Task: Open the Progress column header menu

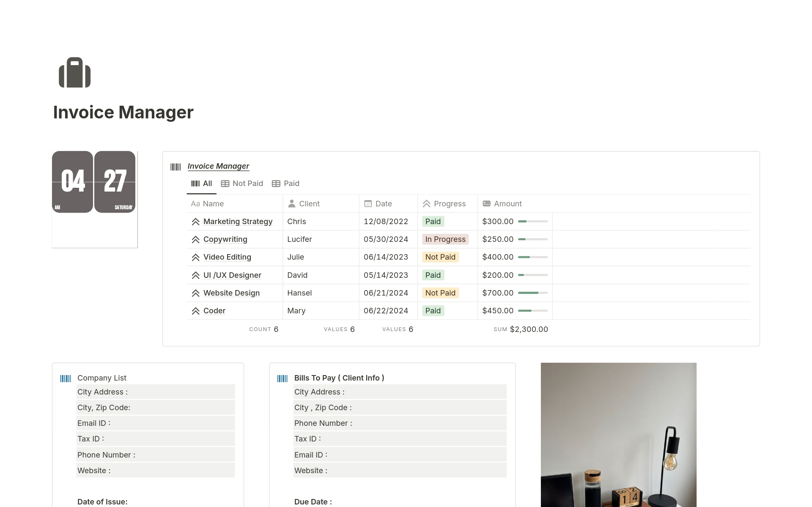Action: tap(444, 204)
